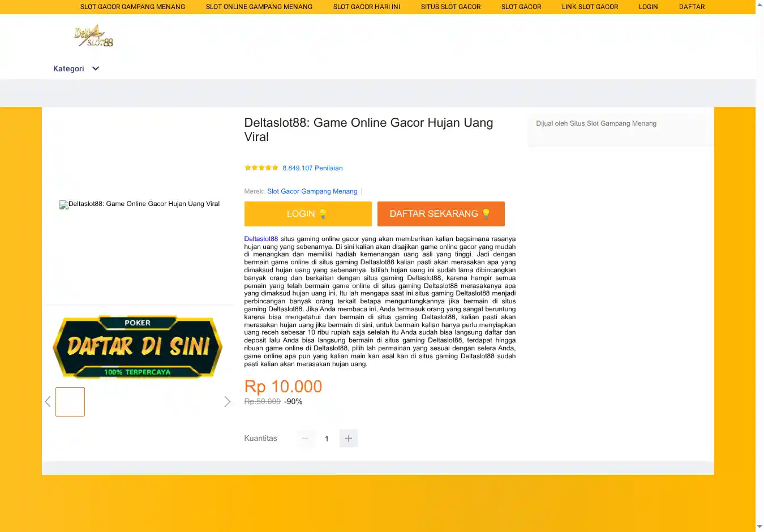
Task: Click the next thumbnail arrow
Action: 227,402
